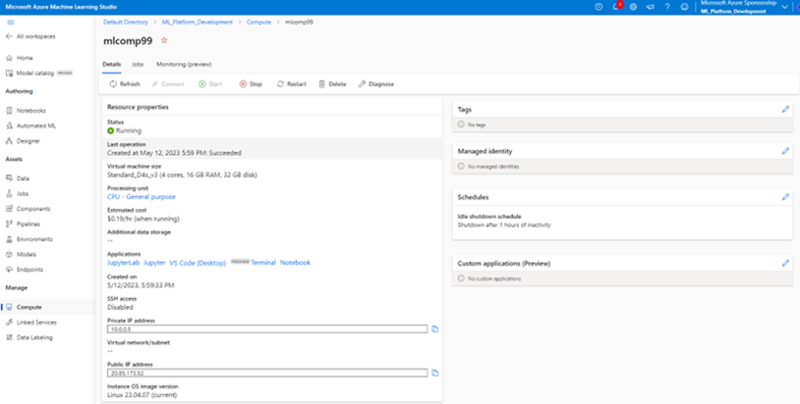Viewport: 800px width, 404px height.
Task: Edit the Schedules section
Action: [x=785, y=197]
